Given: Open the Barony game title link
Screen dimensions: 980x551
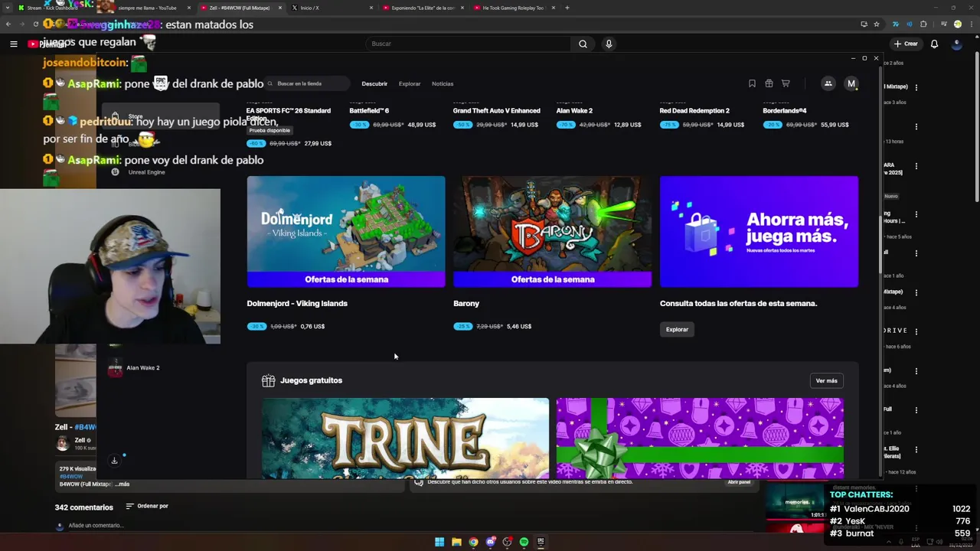Looking at the screenshot, I should point(466,303).
